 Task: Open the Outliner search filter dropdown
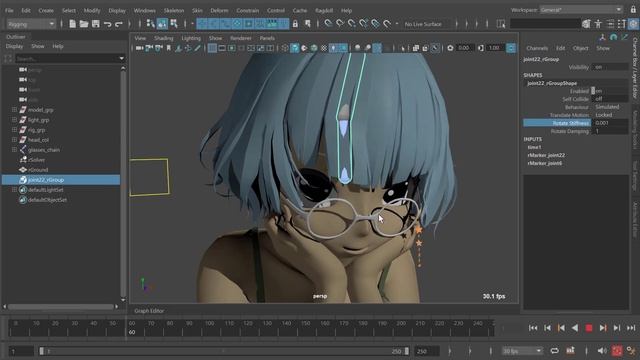(x=121, y=58)
